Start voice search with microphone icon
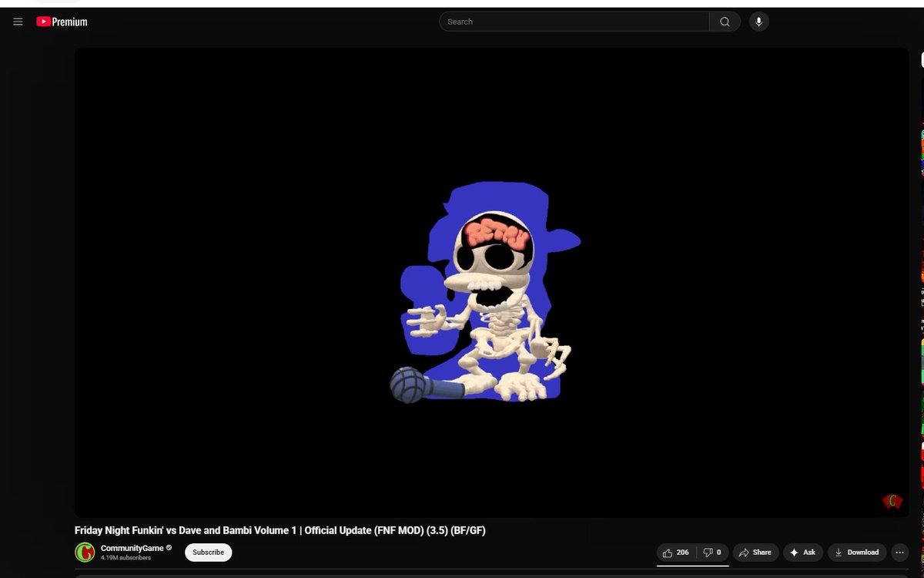This screenshot has height=578, width=924. point(758,22)
